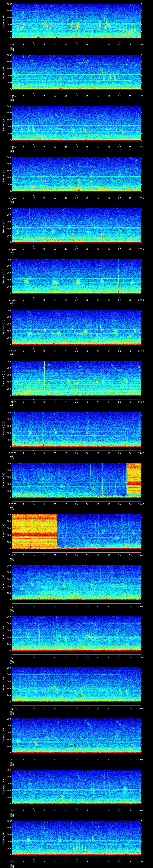Click the orange noise burst ending the 0:23:00 panel
The image size is (153, 868).
[x=134, y=480]
